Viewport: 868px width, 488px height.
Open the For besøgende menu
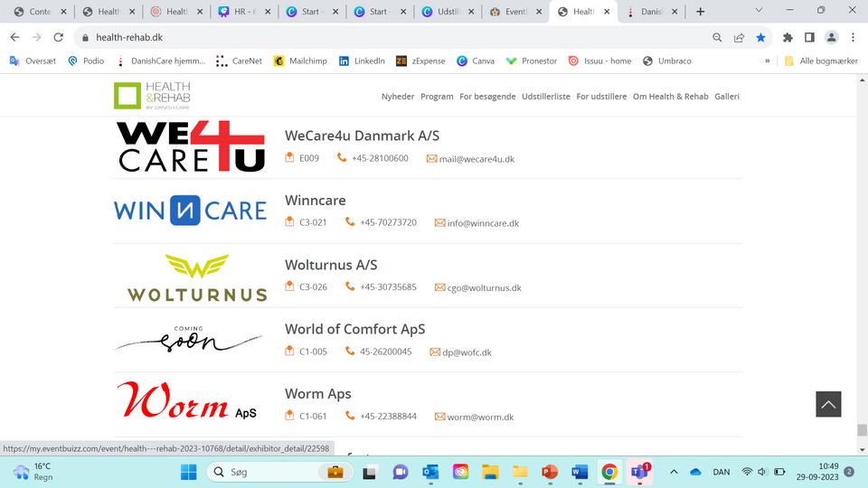487,97
